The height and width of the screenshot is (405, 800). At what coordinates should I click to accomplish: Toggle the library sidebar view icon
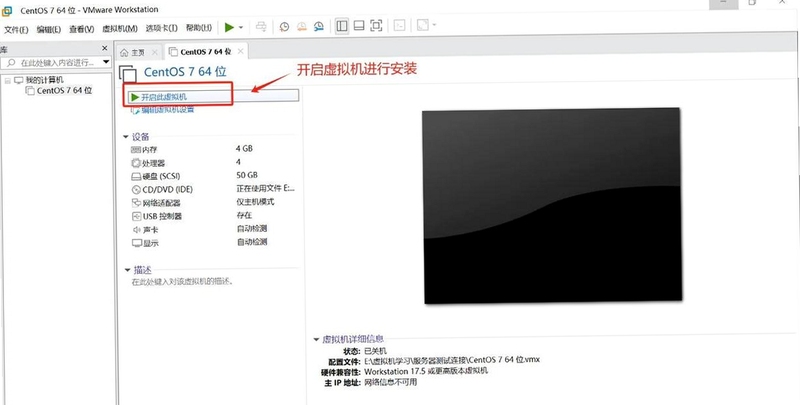(x=342, y=26)
